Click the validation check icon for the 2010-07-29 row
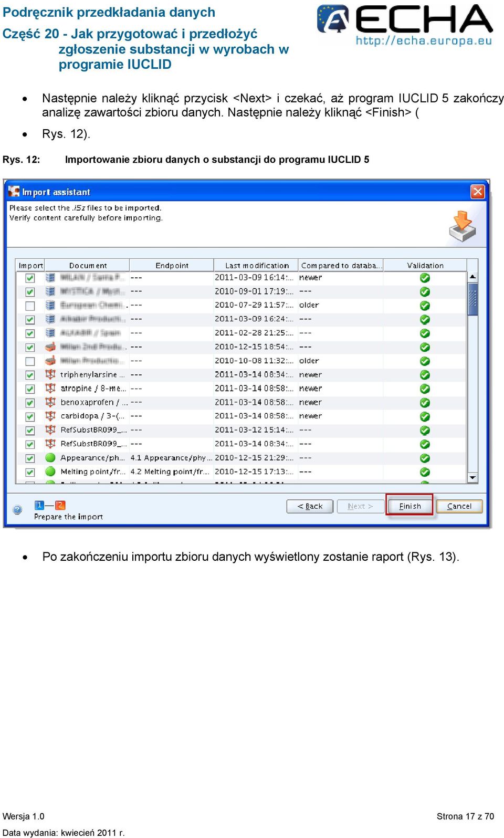Screen dimensions: 504x838 click(425, 306)
